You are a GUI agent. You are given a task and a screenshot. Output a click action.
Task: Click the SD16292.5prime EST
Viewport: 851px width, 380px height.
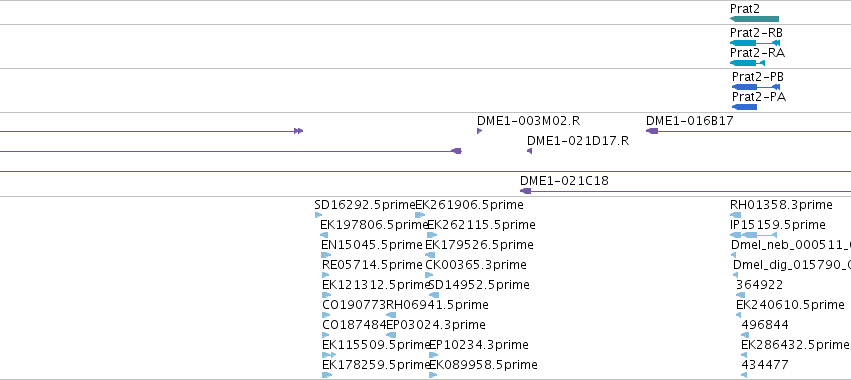tap(318, 215)
